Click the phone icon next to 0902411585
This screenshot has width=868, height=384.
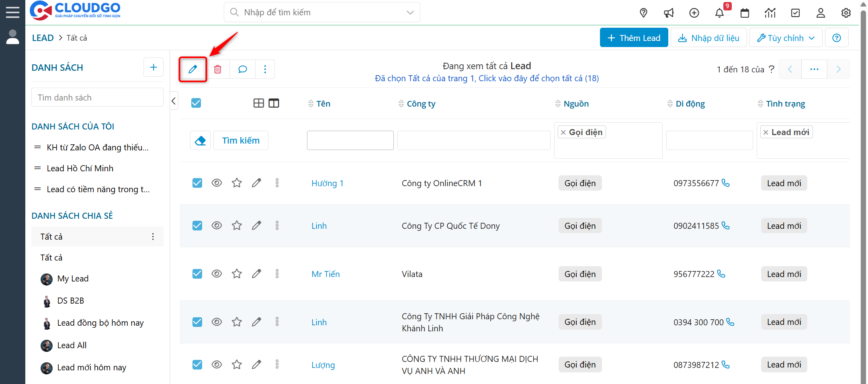pos(726,226)
